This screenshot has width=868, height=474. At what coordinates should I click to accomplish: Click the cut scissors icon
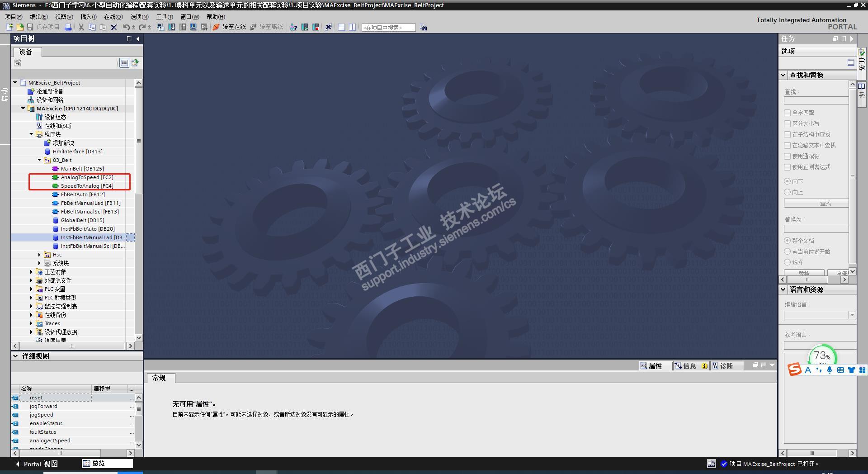pos(81,27)
